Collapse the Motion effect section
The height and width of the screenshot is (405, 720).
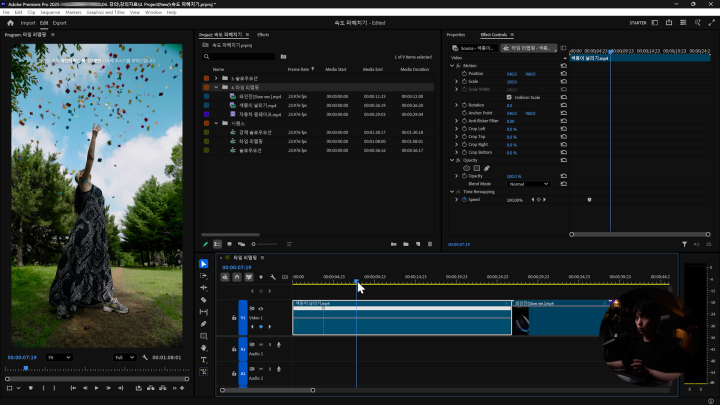(453, 66)
